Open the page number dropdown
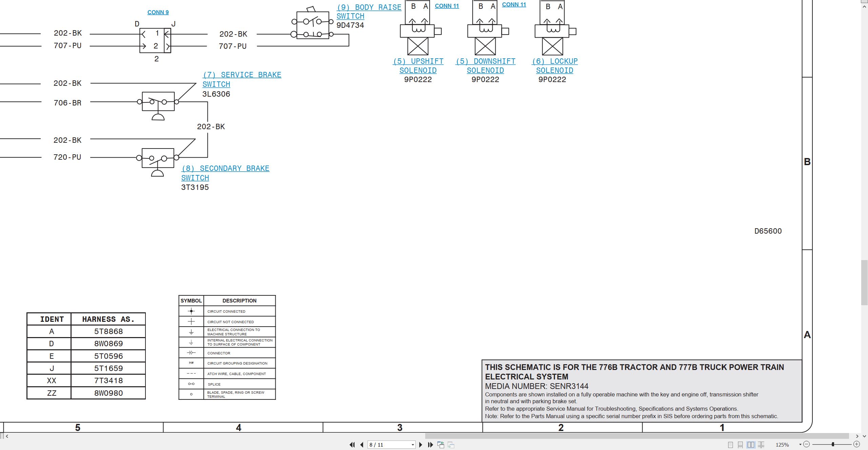 click(413, 445)
